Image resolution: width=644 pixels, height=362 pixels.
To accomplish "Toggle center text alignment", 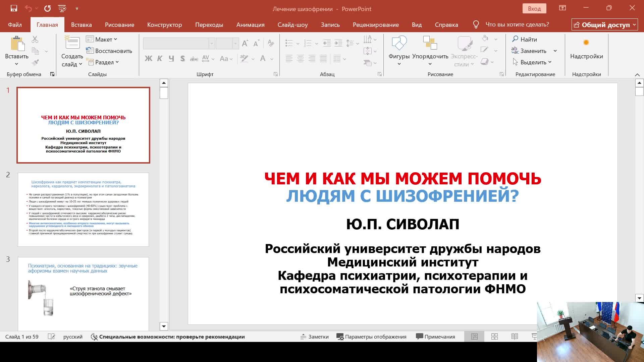I will pos(301,59).
